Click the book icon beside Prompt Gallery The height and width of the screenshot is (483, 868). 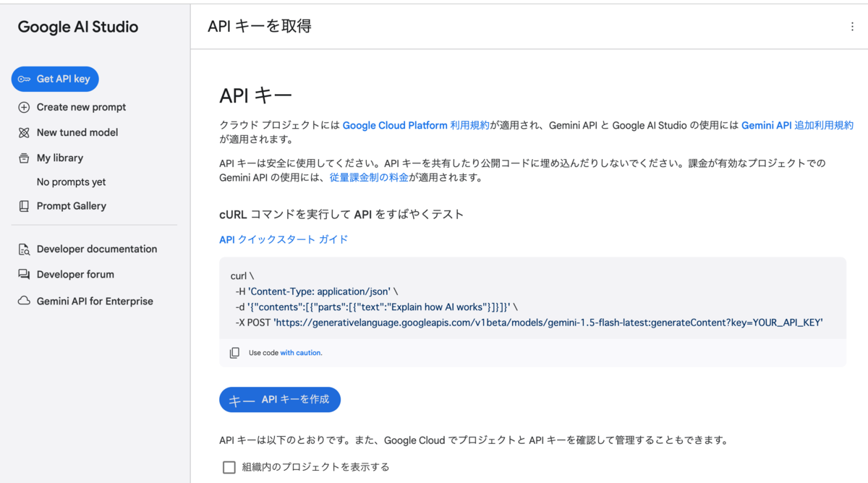24,206
